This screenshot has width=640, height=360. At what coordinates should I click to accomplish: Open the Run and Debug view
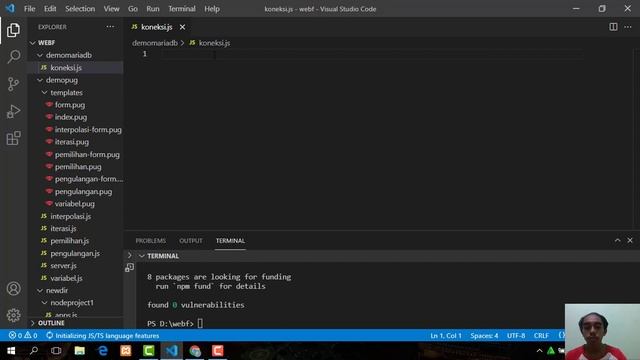[x=13, y=111]
